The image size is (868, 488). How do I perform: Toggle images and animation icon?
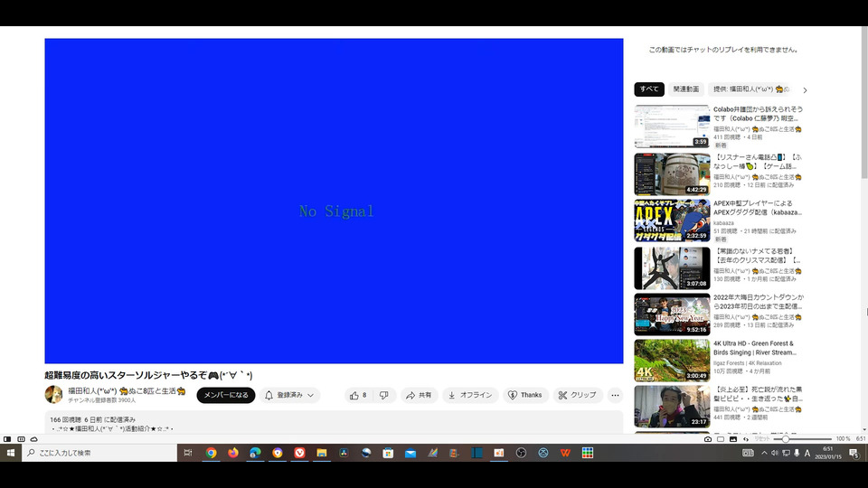click(733, 439)
